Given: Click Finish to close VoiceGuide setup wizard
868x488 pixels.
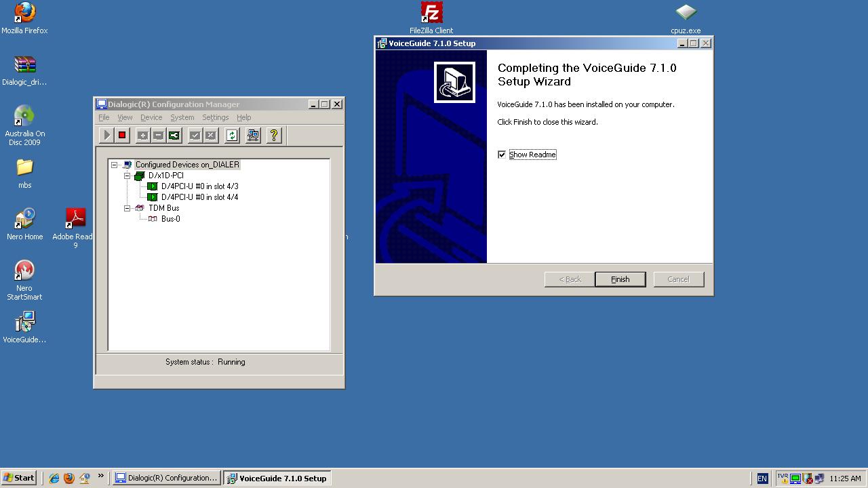Looking at the screenshot, I should tap(620, 279).
